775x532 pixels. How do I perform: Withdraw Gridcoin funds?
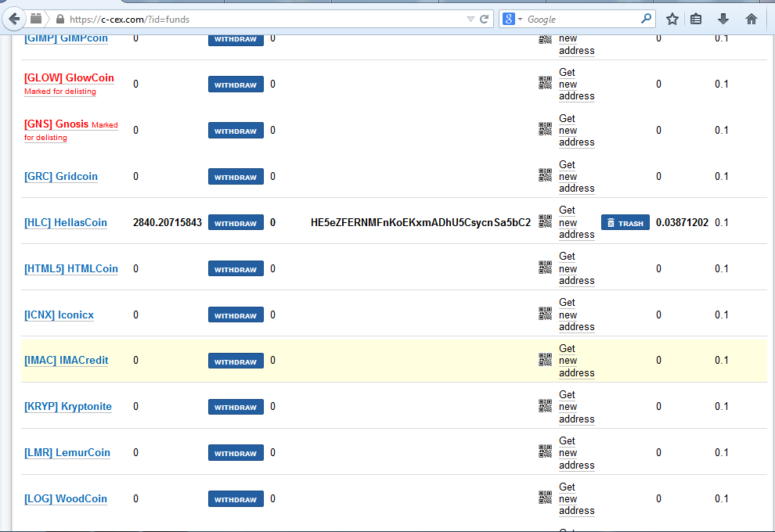pyautogui.click(x=236, y=176)
